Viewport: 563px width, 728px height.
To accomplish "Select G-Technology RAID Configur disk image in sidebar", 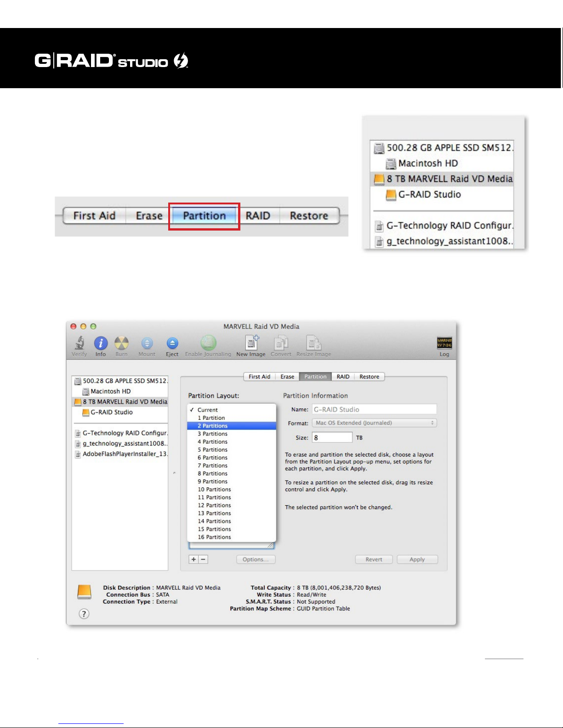I will pos(120,433).
